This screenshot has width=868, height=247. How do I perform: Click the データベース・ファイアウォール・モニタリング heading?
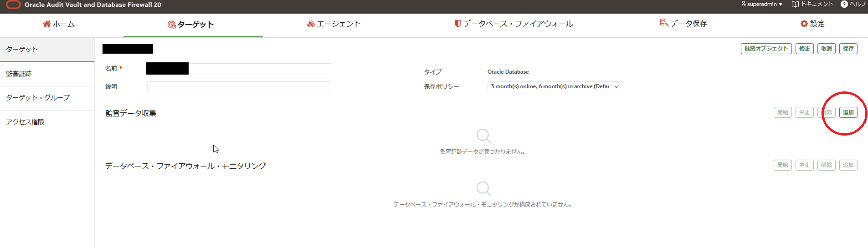[x=185, y=166]
